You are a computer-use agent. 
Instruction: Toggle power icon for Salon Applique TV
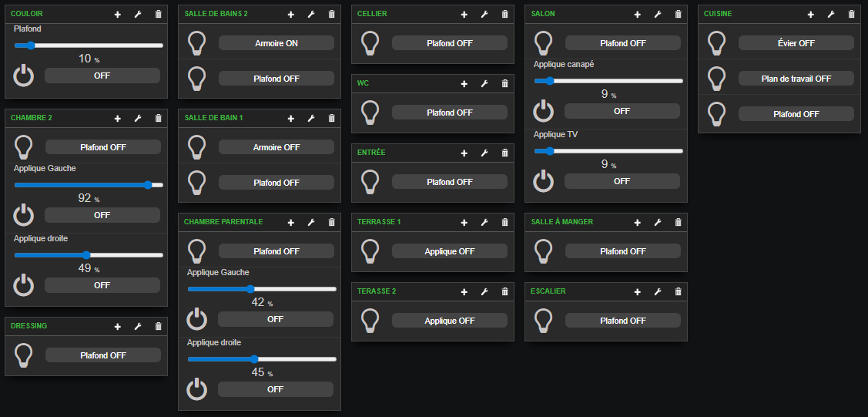[x=543, y=181]
